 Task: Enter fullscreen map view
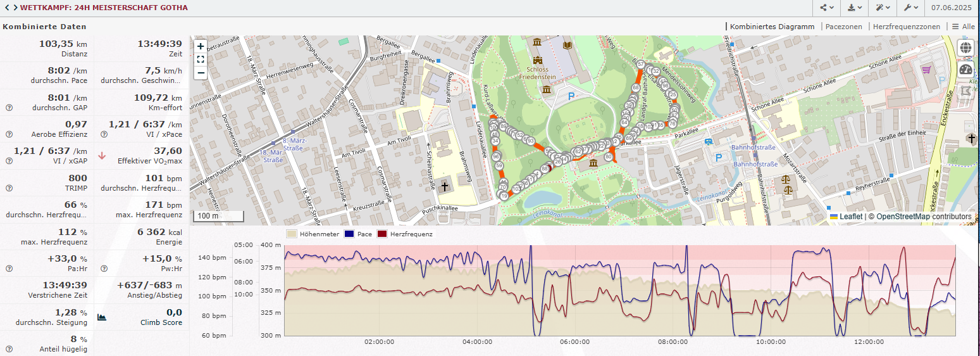point(201,60)
